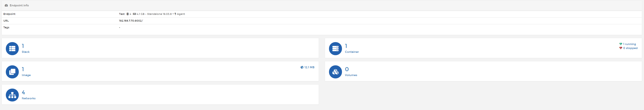
Task: Click the Agent label text
Action: tap(181, 14)
